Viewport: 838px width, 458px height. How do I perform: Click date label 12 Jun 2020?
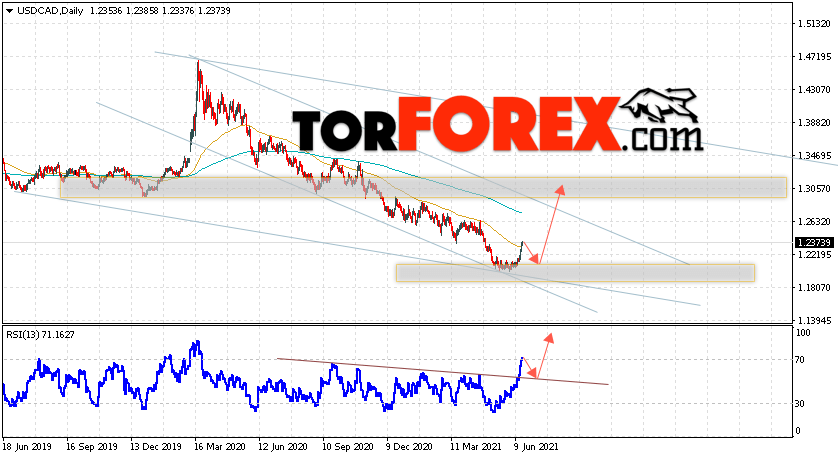(281, 447)
